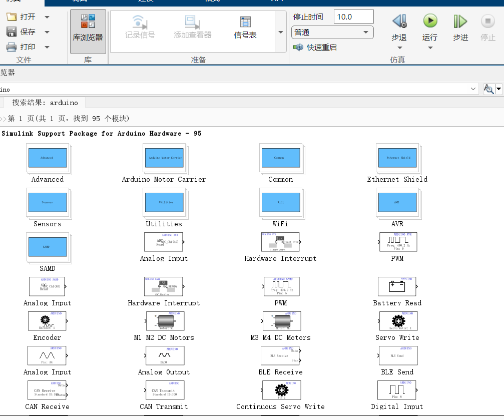Expand the Prepare (准备) gallery arrow
Screen dimensions: 504x420
click(281, 32)
